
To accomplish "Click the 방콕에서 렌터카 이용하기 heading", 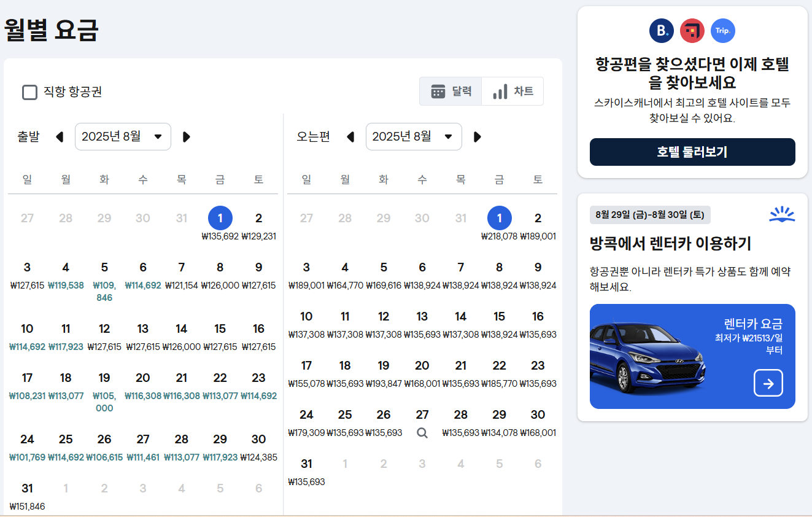I will pyautogui.click(x=670, y=243).
